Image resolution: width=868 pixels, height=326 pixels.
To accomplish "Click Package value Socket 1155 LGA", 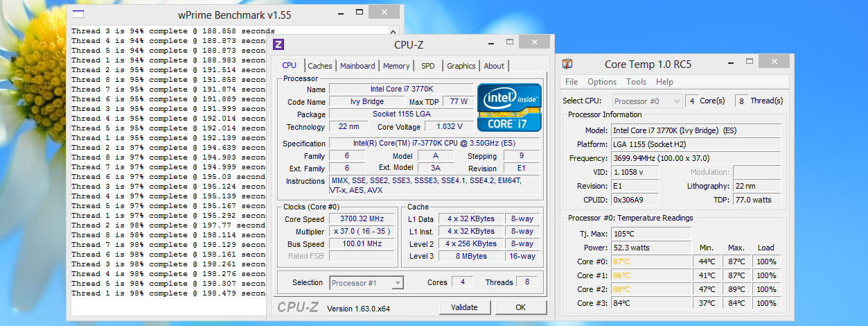I will click(x=401, y=114).
